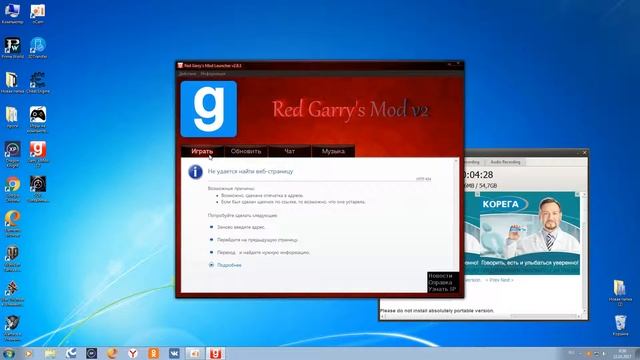This screenshot has height=360, width=640.
Task: Click the system clock in the tray
Action: point(622,353)
